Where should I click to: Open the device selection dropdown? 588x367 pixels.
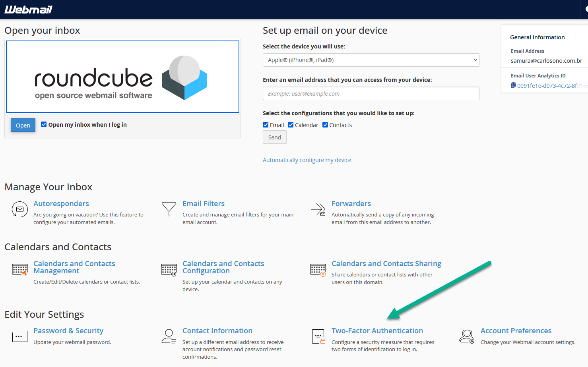[x=371, y=60]
